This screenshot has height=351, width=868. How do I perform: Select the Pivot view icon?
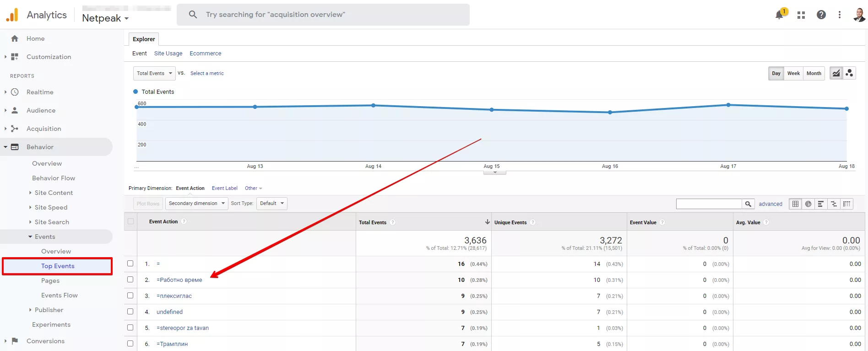tap(846, 204)
